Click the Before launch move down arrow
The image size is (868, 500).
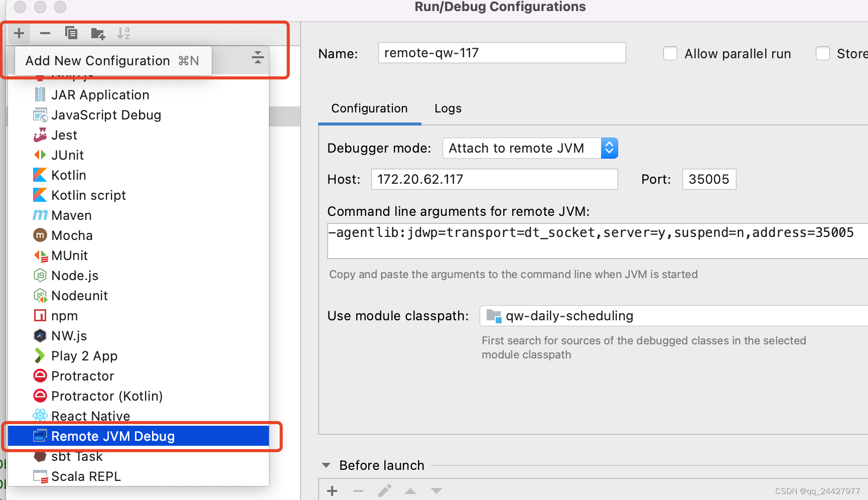pyautogui.click(x=437, y=491)
